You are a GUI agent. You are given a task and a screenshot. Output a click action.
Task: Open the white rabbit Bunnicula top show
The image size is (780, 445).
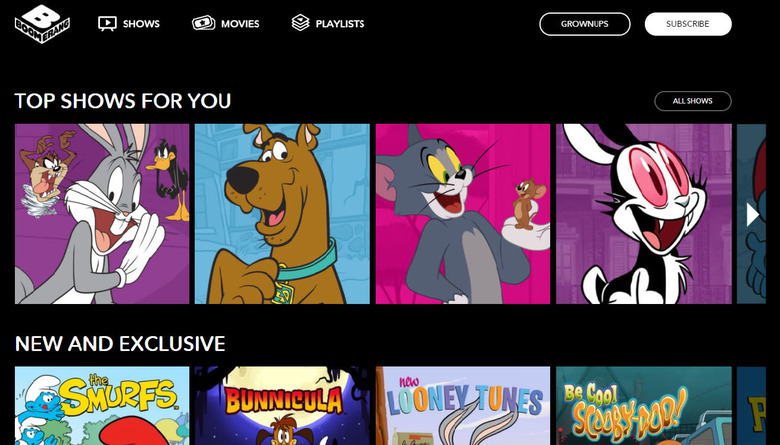[x=643, y=214]
